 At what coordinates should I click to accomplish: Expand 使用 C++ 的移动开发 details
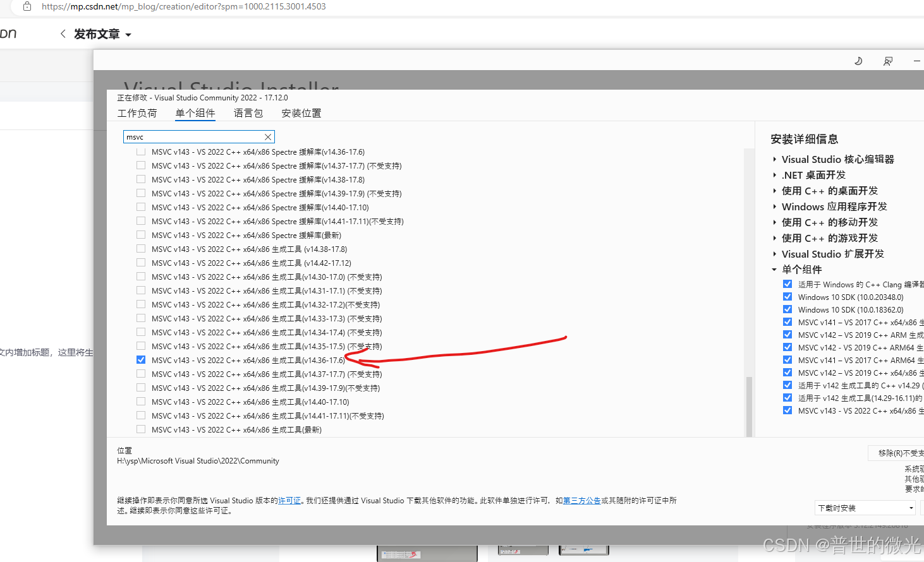[774, 222]
